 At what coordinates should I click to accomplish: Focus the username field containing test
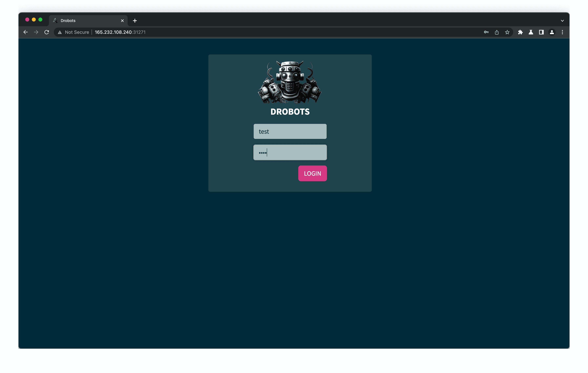(290, 131)
